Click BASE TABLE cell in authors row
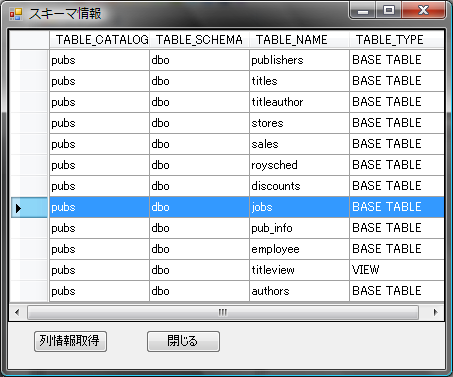 click(x=397, y=291)
